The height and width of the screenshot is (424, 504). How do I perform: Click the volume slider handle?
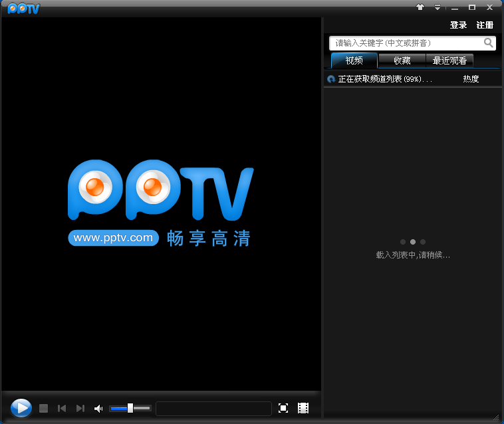click(x=130, y=408)
